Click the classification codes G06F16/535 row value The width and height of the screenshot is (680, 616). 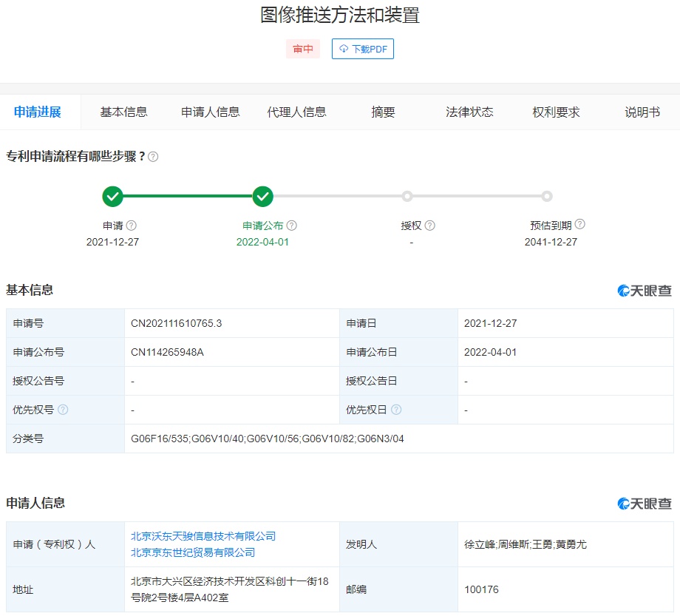pos(267,439)
